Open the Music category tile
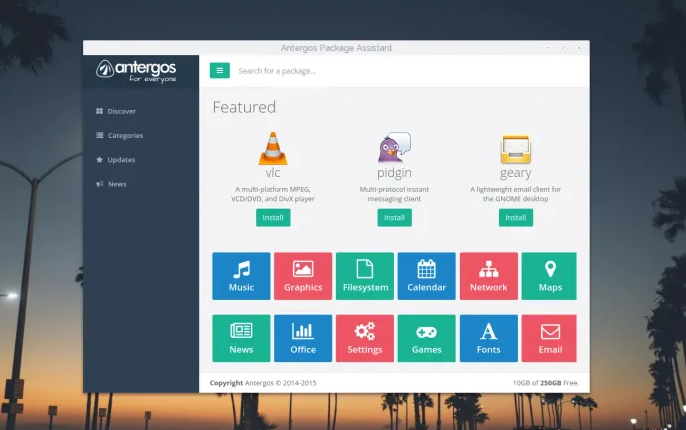 241,276
